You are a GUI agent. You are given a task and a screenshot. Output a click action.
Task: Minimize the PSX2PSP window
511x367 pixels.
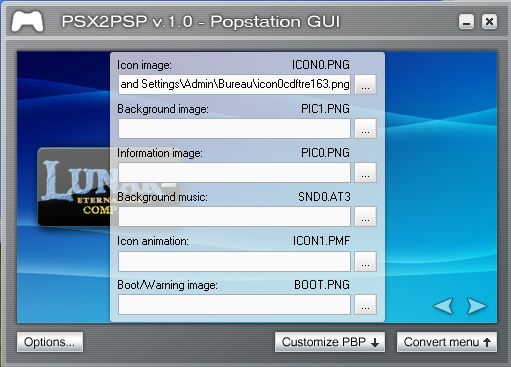466,22
